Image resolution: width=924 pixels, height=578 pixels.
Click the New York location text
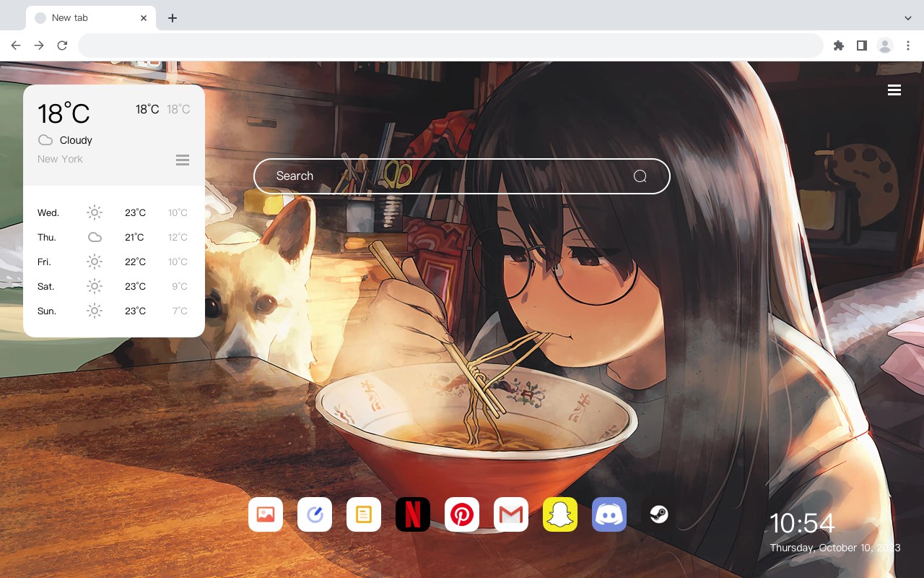coord(60,159)
